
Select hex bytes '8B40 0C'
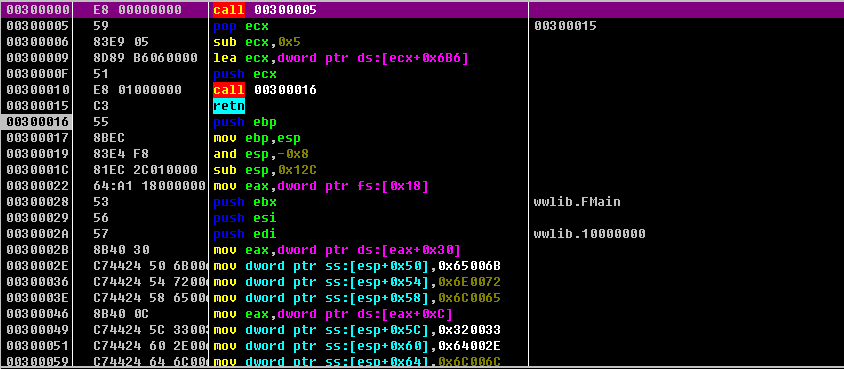pos(121,314)
